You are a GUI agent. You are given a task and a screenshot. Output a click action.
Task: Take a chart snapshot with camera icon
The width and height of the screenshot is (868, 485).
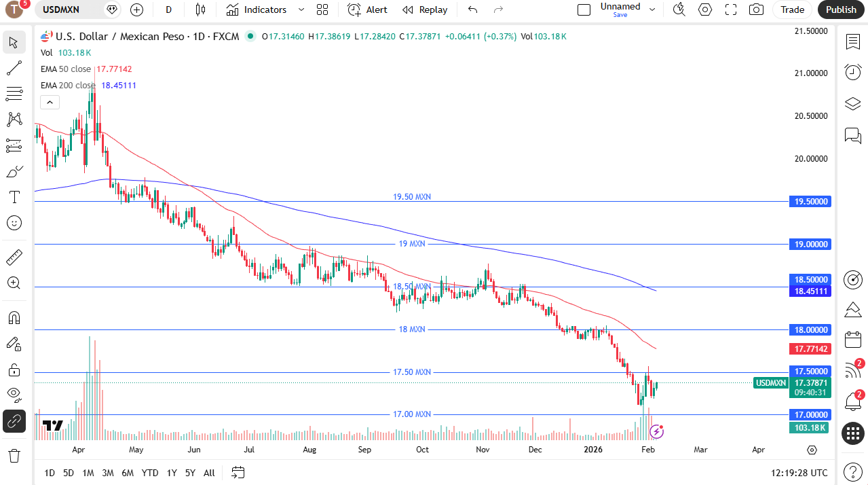pos(756,10)
